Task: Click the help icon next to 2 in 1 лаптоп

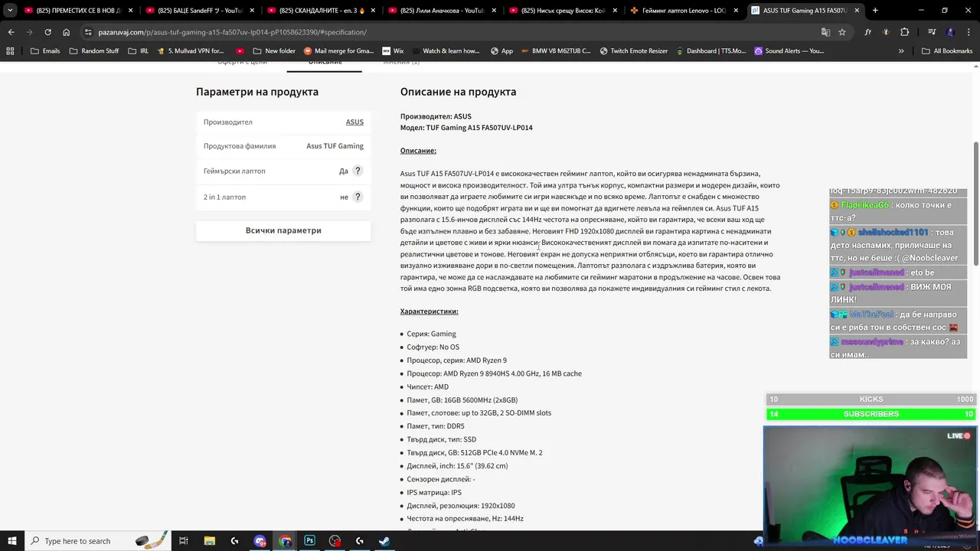Action: [x=357, y=197]
